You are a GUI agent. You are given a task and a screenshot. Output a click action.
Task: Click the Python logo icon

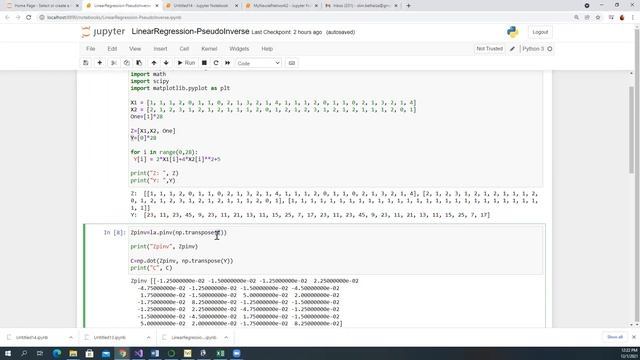pos(513,32)
